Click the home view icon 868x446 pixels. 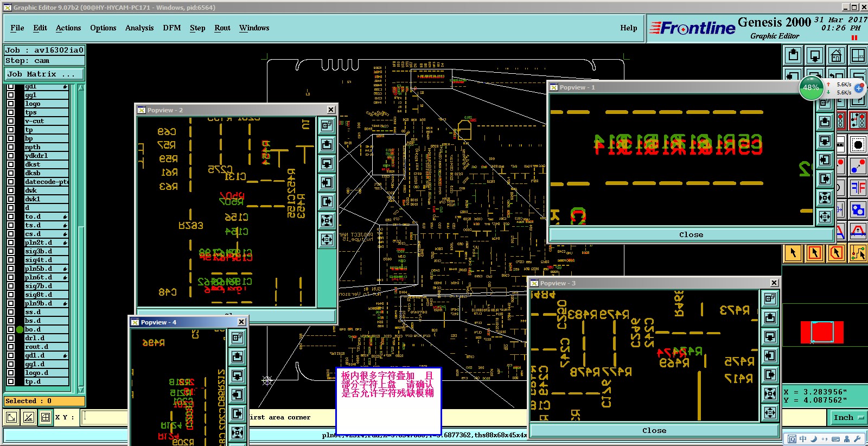[x=837, y=55]
